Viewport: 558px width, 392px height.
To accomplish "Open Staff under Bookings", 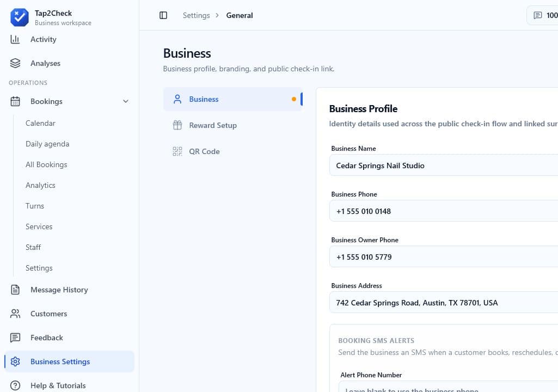I will (33, 247).
